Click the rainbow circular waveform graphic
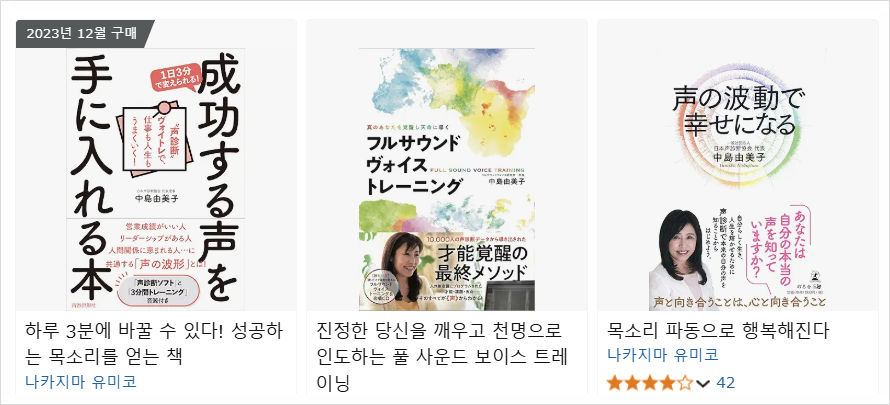890x405 pixels. [x=738, y=122]
